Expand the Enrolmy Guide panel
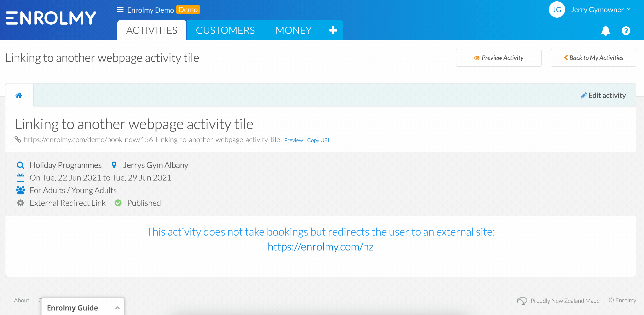 click(x=83, y=308)
